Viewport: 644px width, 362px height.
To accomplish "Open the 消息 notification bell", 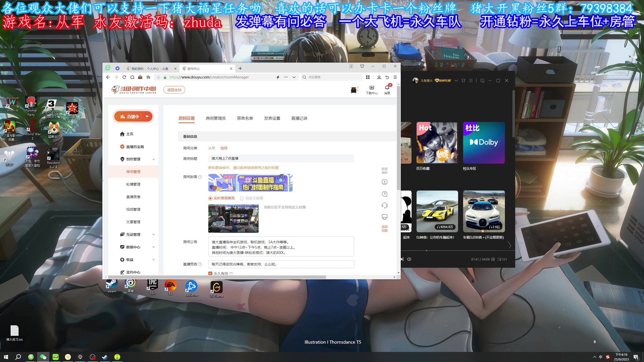I will coord(387,89).
